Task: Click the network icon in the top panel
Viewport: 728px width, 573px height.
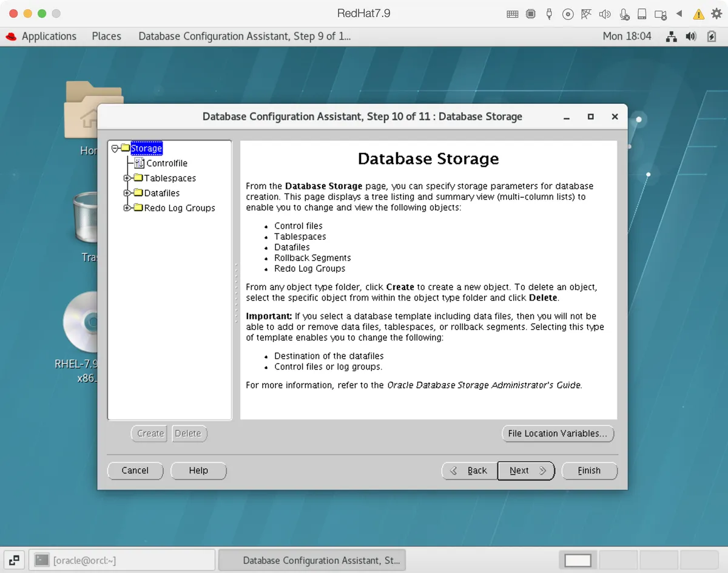Action: click(x=671, y=36)
